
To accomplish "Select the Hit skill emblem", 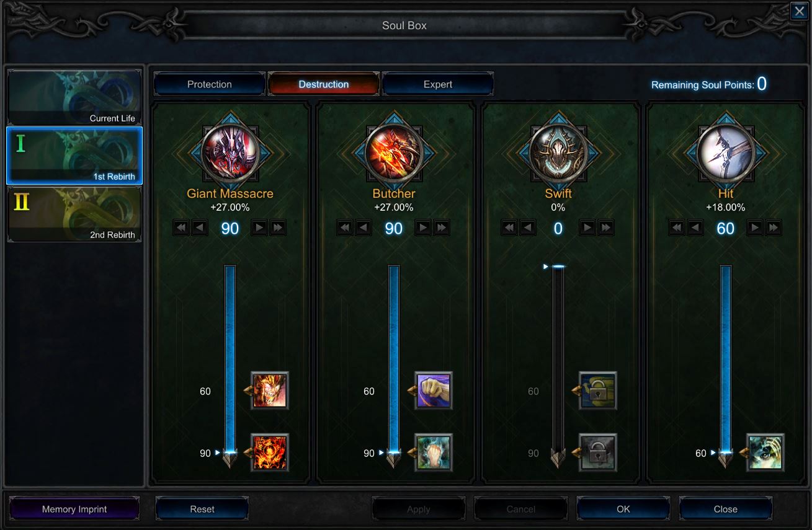I will (726, 152).
